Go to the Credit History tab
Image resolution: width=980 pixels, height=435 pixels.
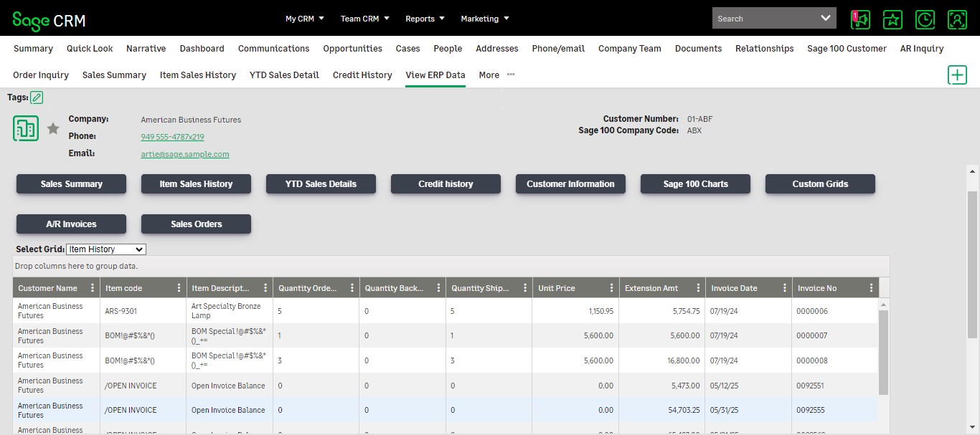tap(362, 75)
